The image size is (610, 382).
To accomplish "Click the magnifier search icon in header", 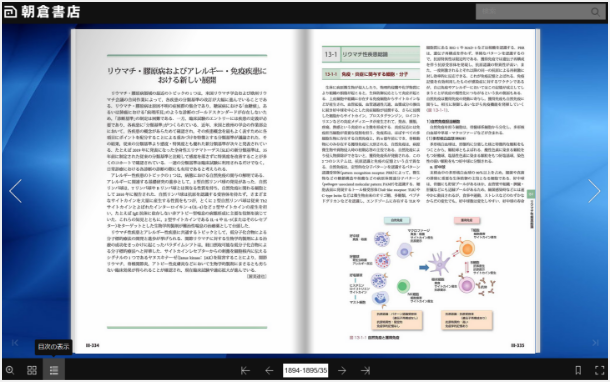I will [x=596, y=12].
